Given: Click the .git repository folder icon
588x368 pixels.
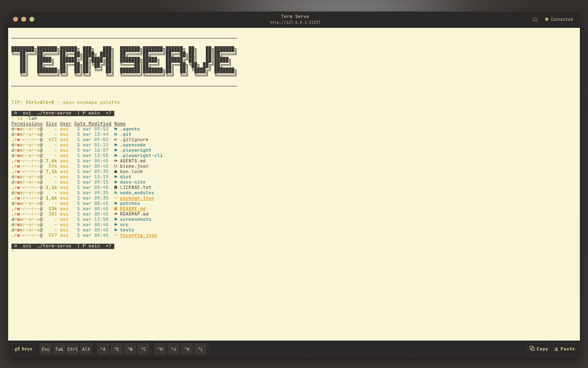Looking at the screenshot, I should (116, 134).
